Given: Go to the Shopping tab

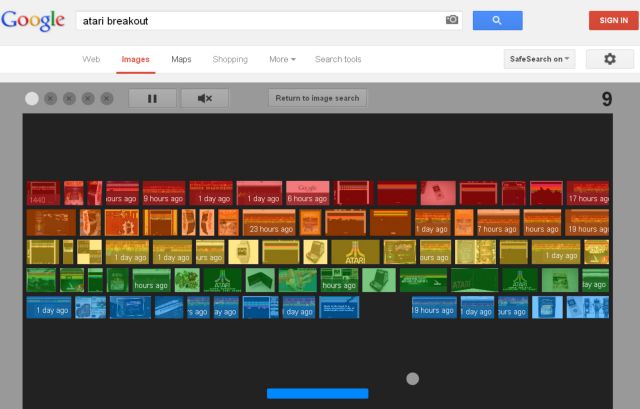Looking at the screenshot, I should click(x=230, y=60).
